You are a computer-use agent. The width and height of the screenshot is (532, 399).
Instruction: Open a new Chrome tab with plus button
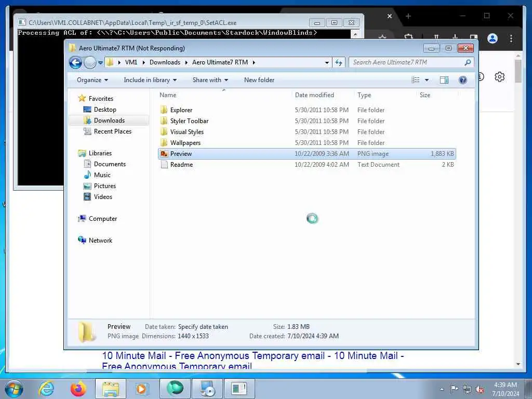click(x=408, y=16)
